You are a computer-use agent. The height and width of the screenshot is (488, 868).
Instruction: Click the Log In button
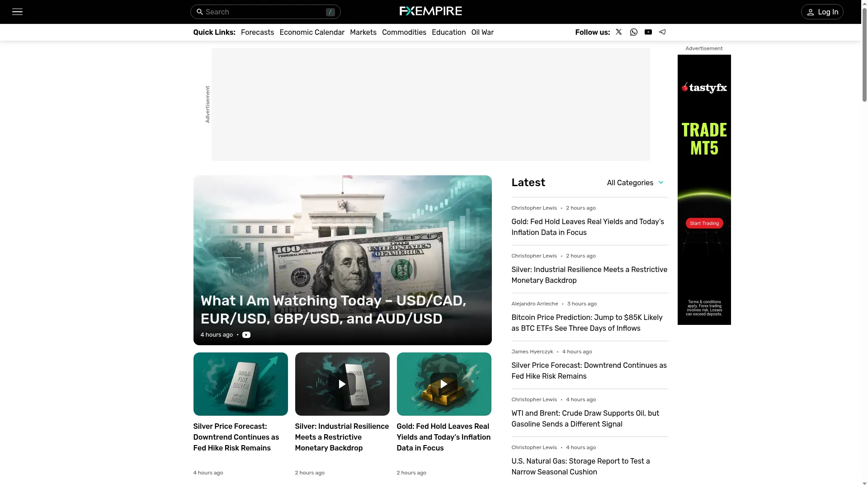822,12
